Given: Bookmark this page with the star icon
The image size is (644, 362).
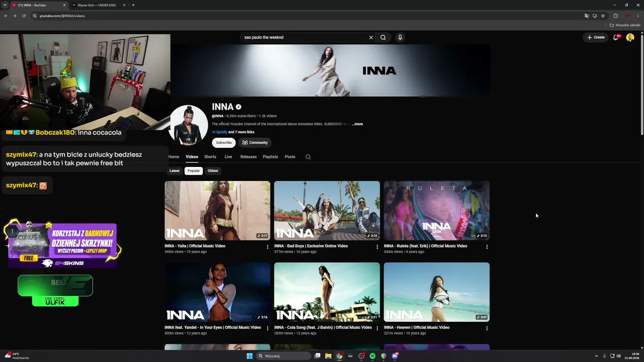Looking at the screenshot, I should 603,16.
